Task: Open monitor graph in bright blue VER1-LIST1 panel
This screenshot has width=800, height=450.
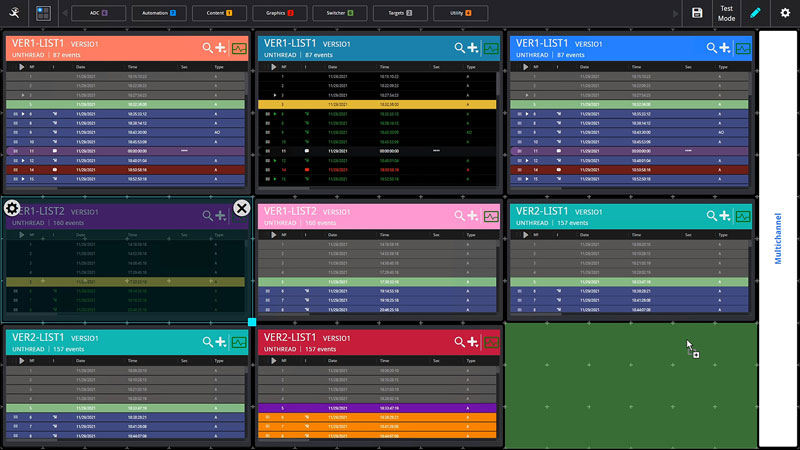Action: pos(743,48)
